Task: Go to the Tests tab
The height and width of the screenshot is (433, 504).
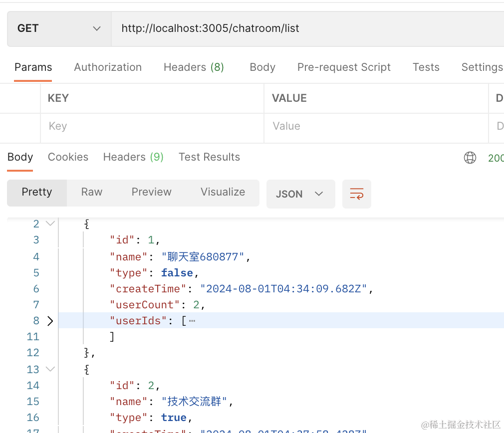Action: coord(426,67)
